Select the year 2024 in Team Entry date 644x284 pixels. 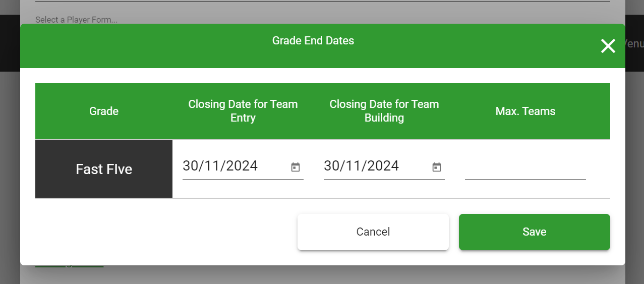[x=241, y=166]
